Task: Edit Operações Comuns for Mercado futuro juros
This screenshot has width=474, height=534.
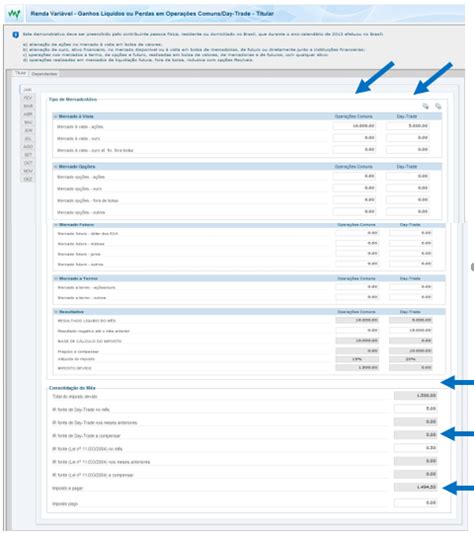Action: 357,253
